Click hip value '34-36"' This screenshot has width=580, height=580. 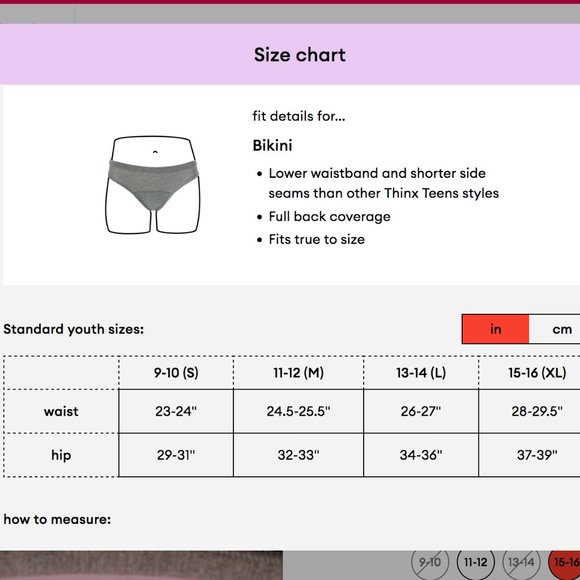(x=421, y=455)
